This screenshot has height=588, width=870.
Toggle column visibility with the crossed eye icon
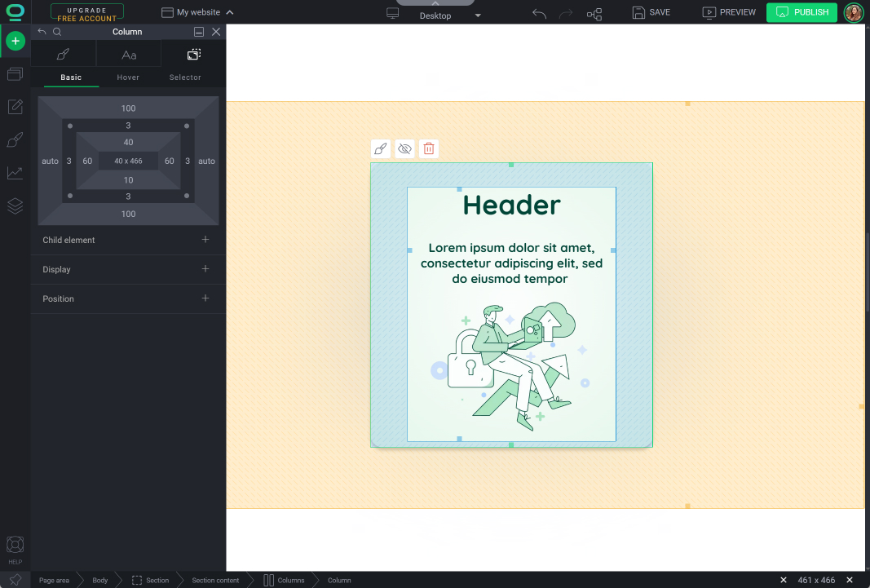[x=405, y=148]
